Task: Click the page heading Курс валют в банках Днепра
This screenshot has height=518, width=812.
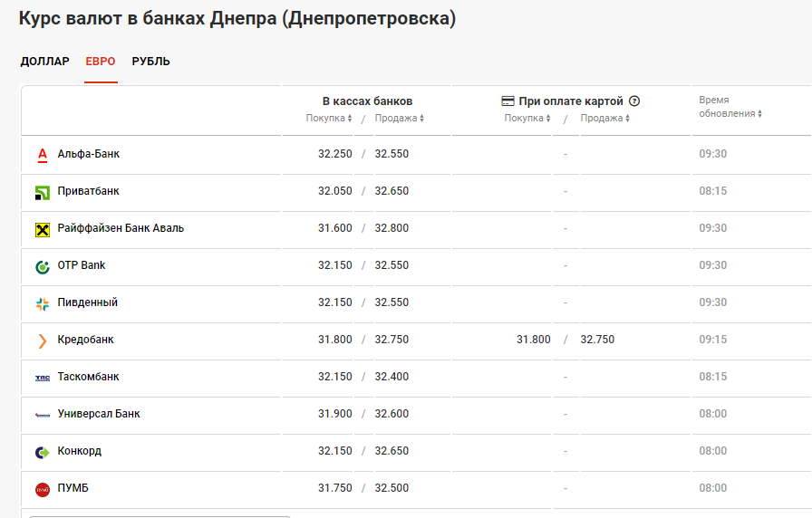Action: click(237, 19)
